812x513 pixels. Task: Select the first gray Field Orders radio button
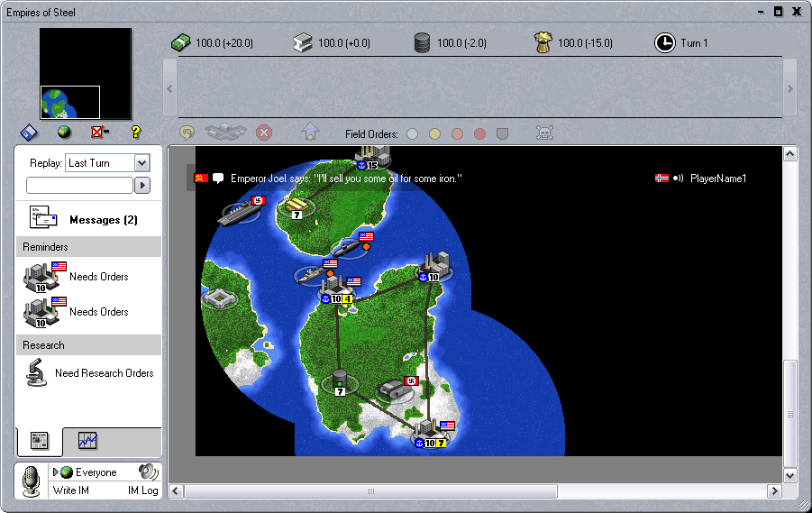pyautogui.click(x=412, y=134)
